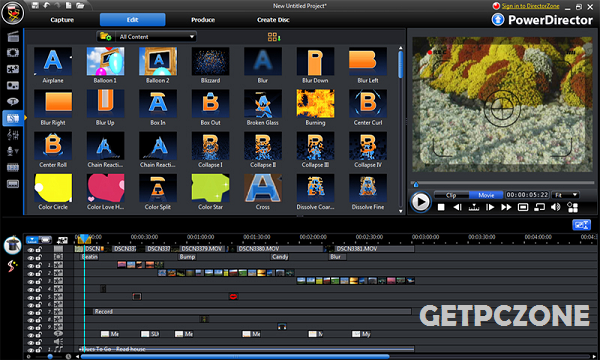Viewport: 600px width, 360px height.
Task: Open the library menu view options
Action: click(274, 36)
